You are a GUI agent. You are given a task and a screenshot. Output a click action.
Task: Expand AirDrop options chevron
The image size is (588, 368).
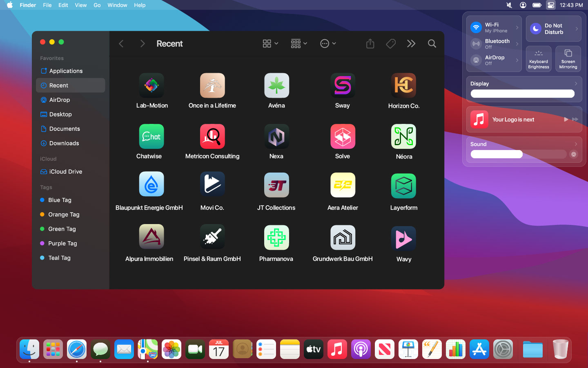pyautogui.click(x=517, y=60)
